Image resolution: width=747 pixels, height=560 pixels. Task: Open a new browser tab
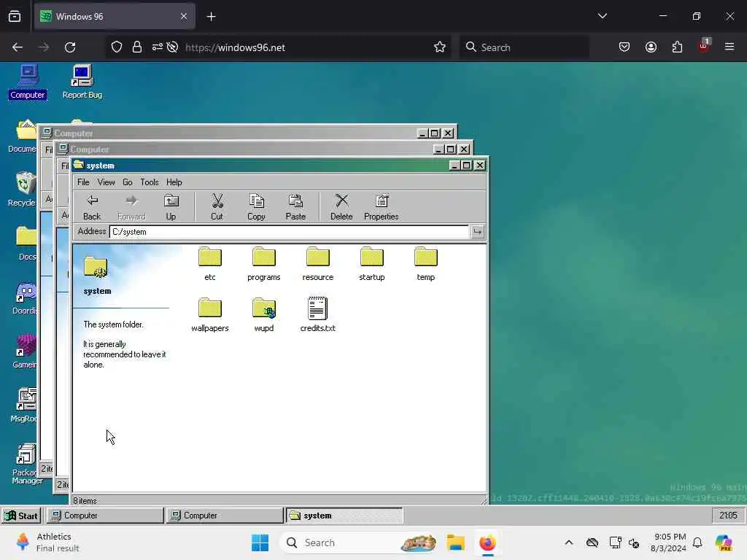211,17
